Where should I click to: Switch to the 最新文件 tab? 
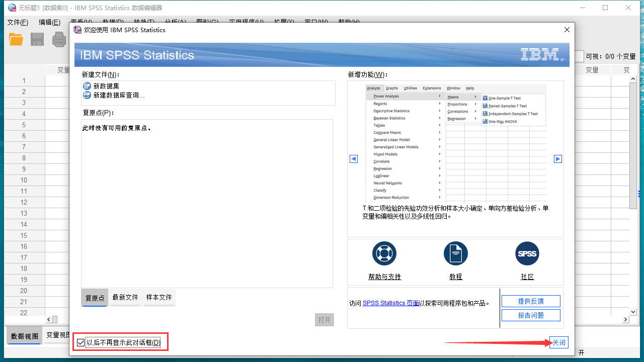[x=125, y=297]
